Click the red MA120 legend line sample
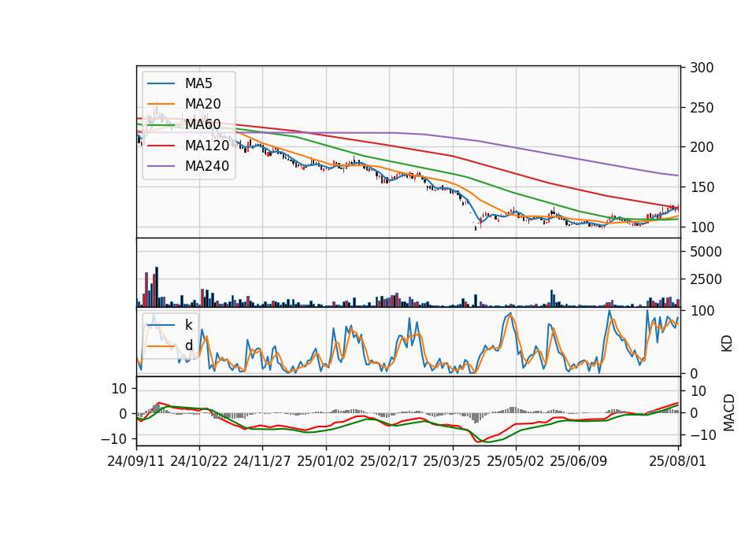This screenshot has height=543, width=756. [161, 145]
